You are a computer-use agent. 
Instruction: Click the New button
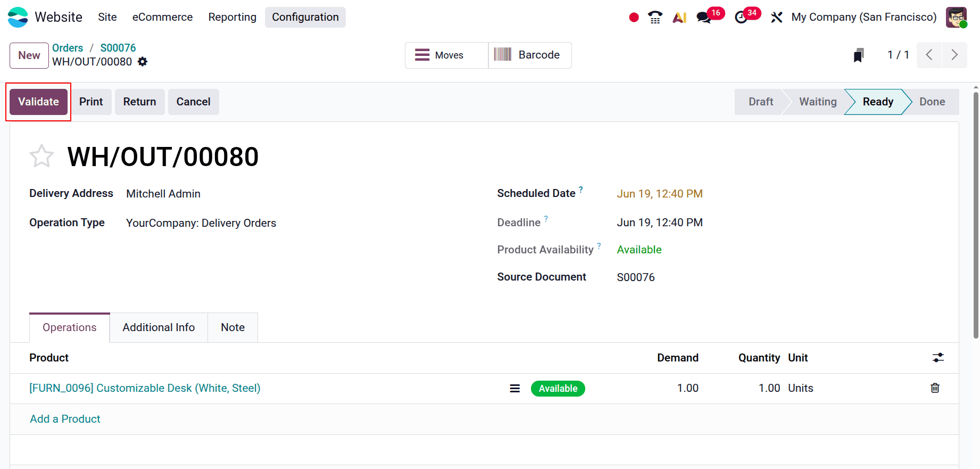[x=29, y=55]
